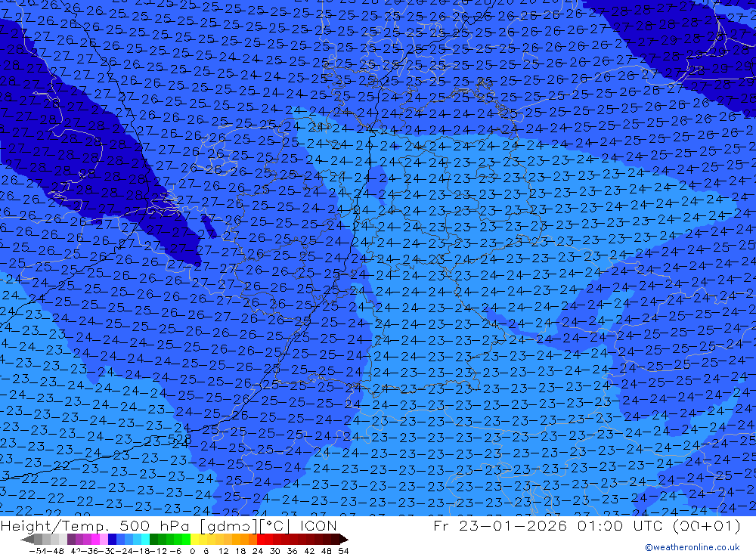Click the 'ICON' model name in the title
This screenshot has height=554, width=756.
click(x=318, y=525)
